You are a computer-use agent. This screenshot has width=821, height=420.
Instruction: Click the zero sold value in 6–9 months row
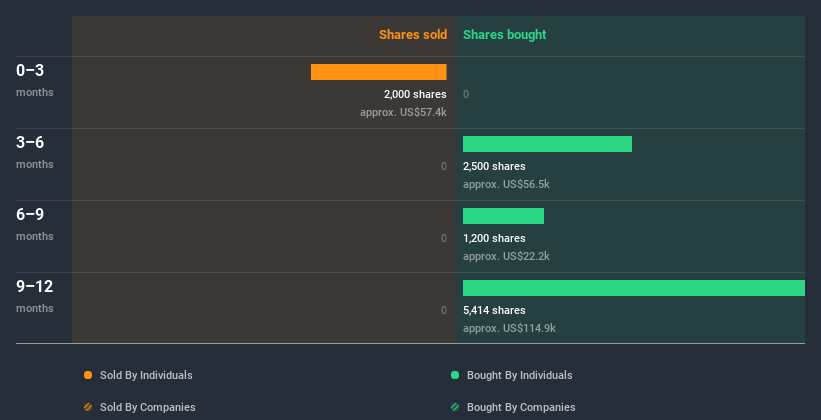pos(444,238)
